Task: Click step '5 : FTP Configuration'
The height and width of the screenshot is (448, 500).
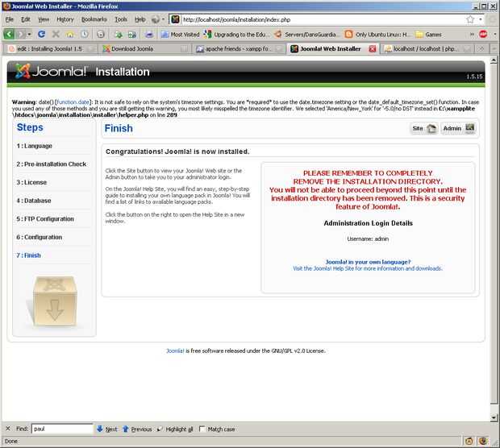Action: [45, 219]
